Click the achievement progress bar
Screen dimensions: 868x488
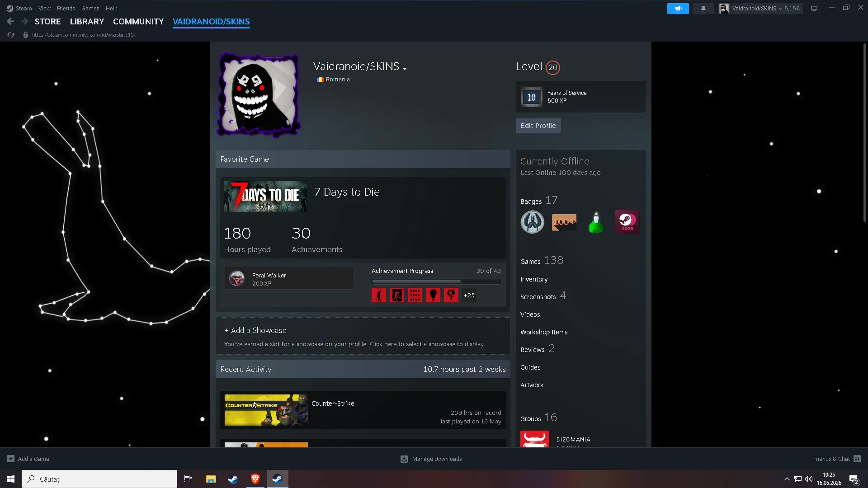(x=436, y=282)
